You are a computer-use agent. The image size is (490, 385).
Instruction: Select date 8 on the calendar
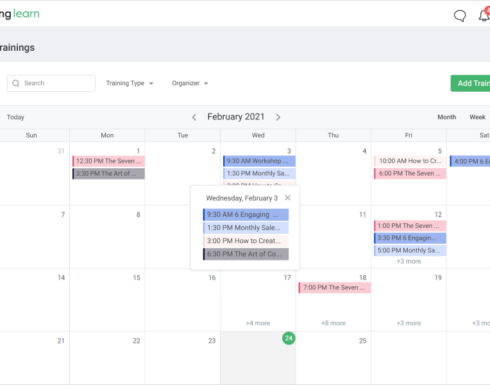[x=138, y=215]
